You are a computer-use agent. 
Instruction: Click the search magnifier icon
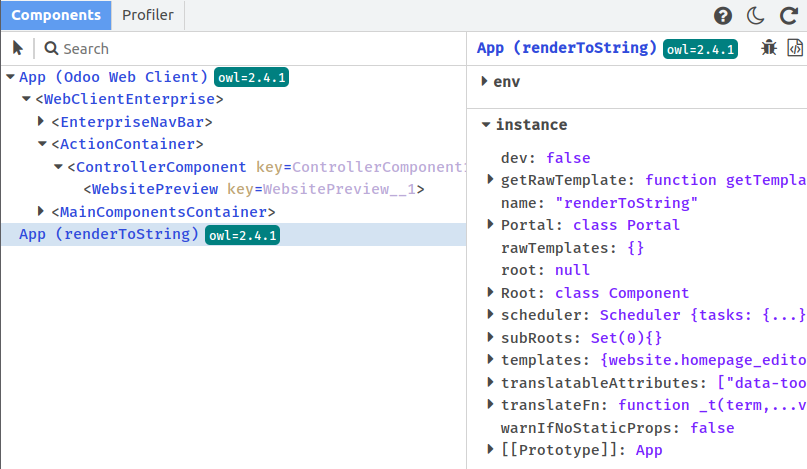(x=51, y=48)
